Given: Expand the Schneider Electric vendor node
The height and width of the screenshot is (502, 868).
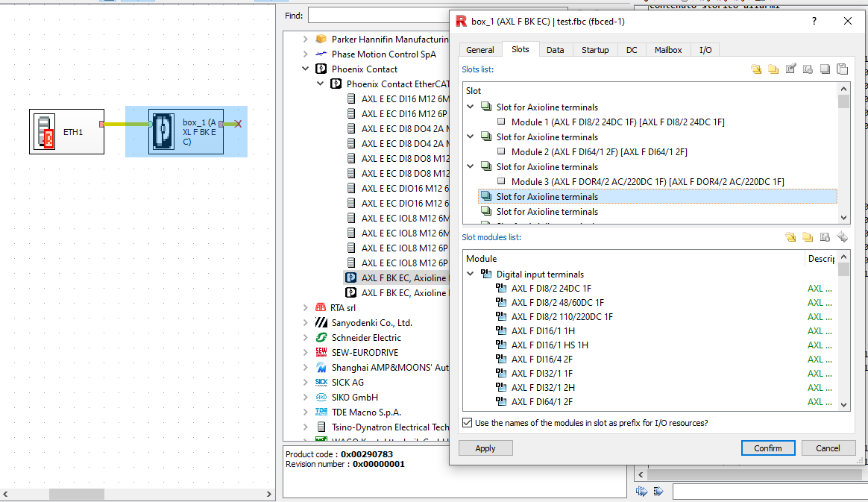Looking at the screenshot, I should pyautogui.click(x=305, y=338).
